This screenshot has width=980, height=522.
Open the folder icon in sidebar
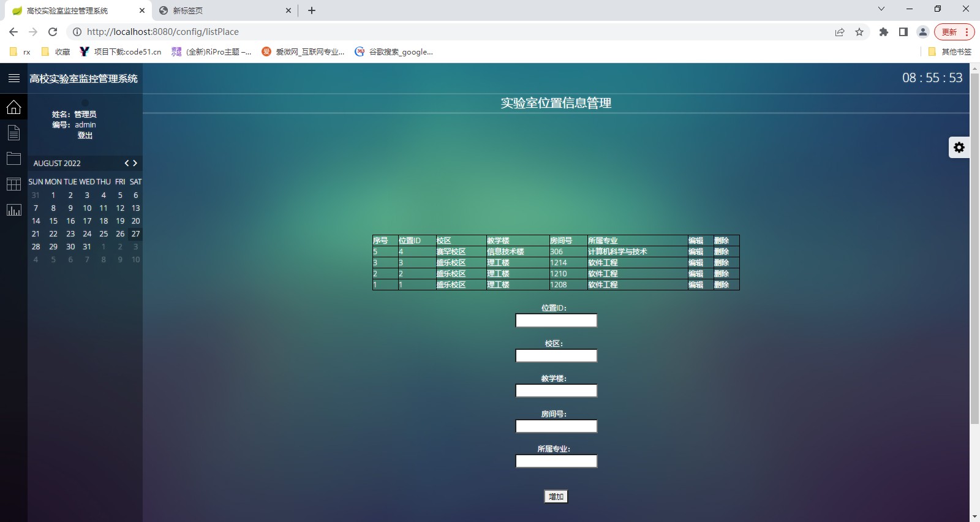pos(13,158)
